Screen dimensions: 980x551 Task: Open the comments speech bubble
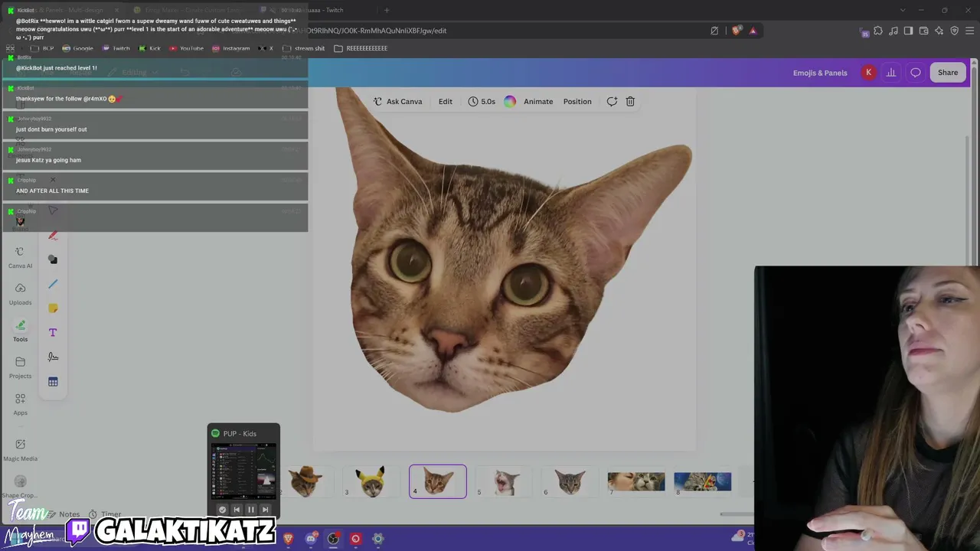tap(916, 73)
